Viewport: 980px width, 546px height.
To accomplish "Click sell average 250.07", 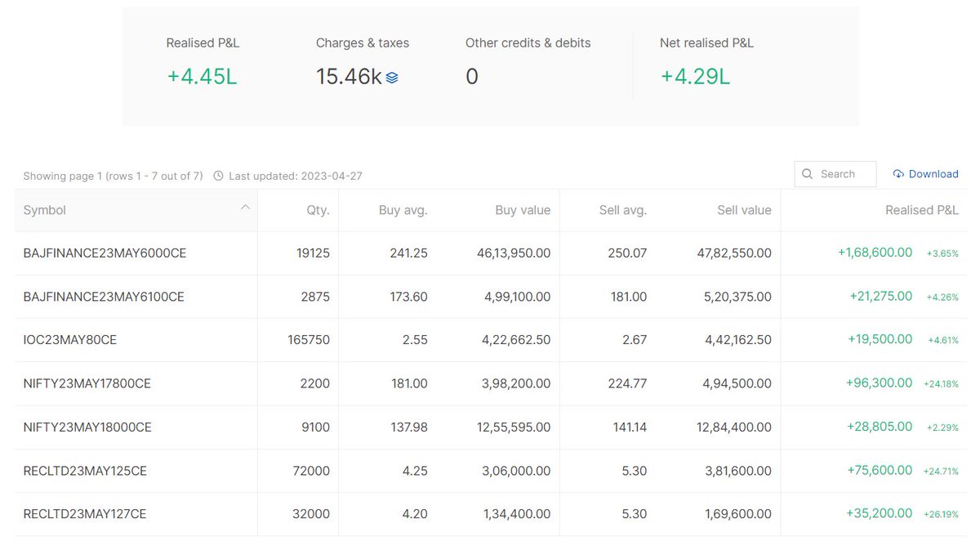I will 627,253.
